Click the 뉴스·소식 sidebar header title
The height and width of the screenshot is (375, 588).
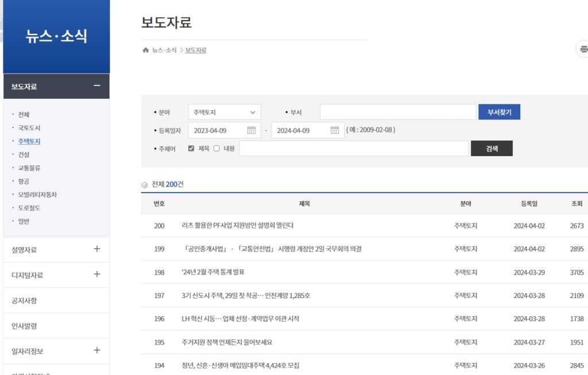[x=56, y=36]
